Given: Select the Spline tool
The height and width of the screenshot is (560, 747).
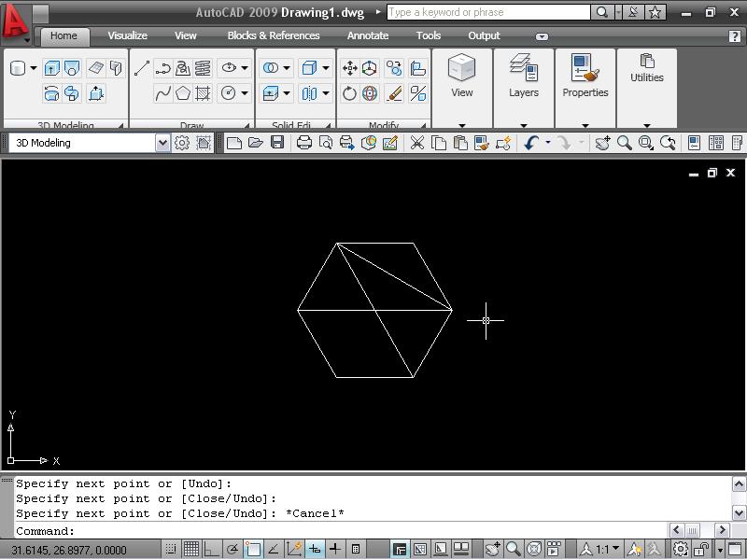Looking at the screenshot, I should pyautogui.click(x=162, y=93).
